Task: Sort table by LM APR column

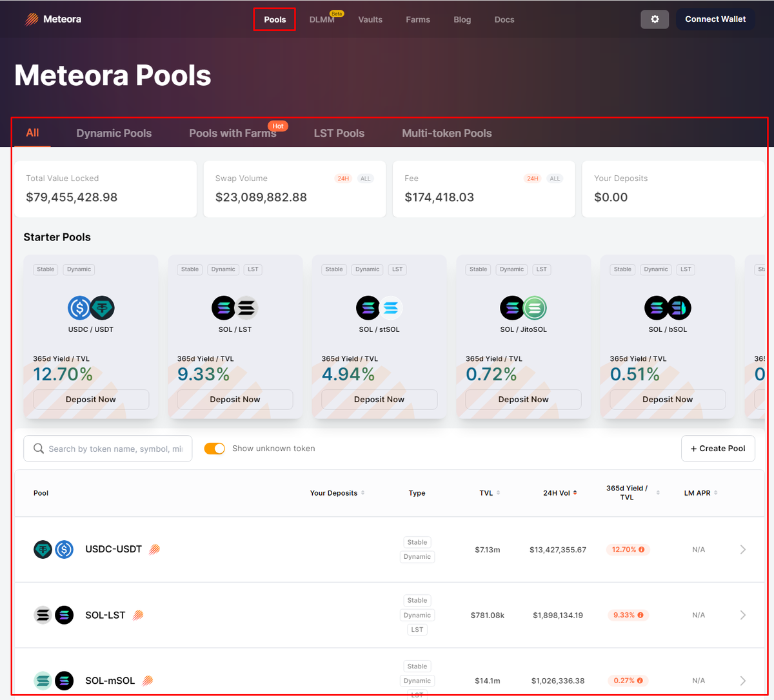Action: [x=701, y=493]
